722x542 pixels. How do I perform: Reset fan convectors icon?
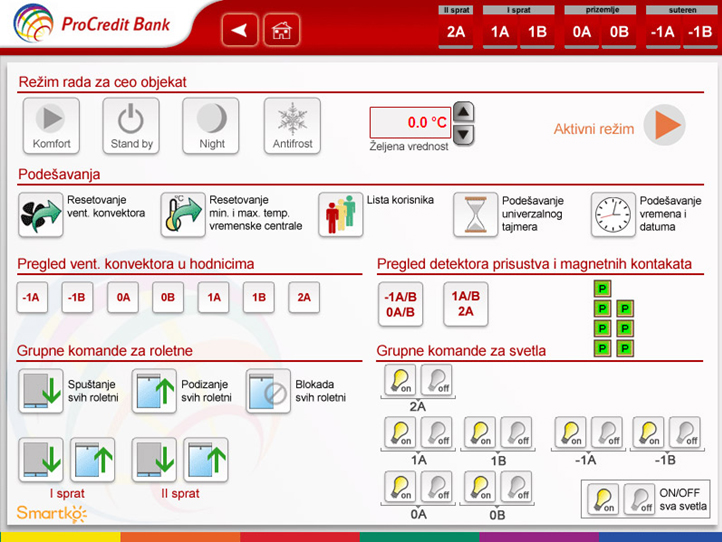(x=41, y=215)
